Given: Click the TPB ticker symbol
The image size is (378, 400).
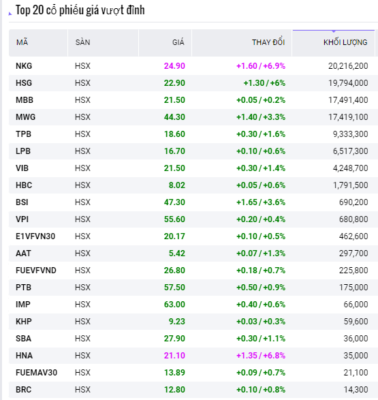Looking at the screenshot, I should click(x=23, y=134).
